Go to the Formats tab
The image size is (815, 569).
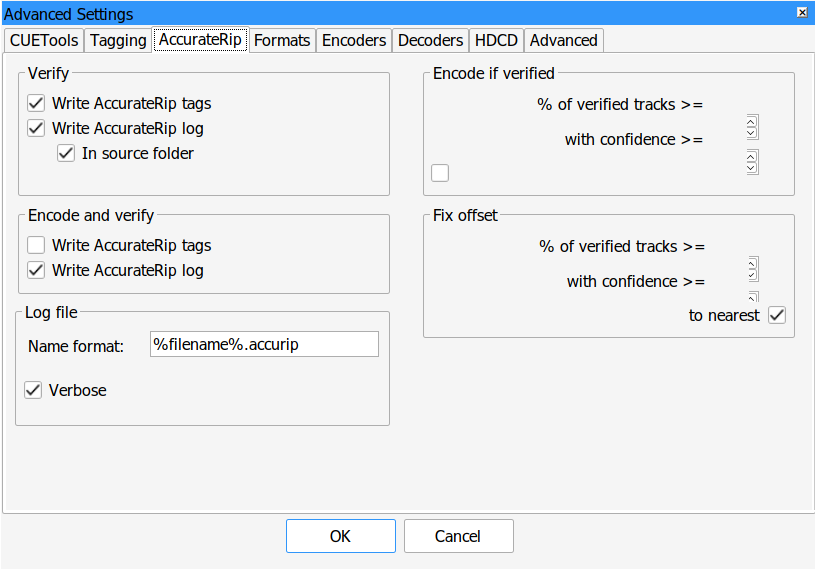pos(282,40)
